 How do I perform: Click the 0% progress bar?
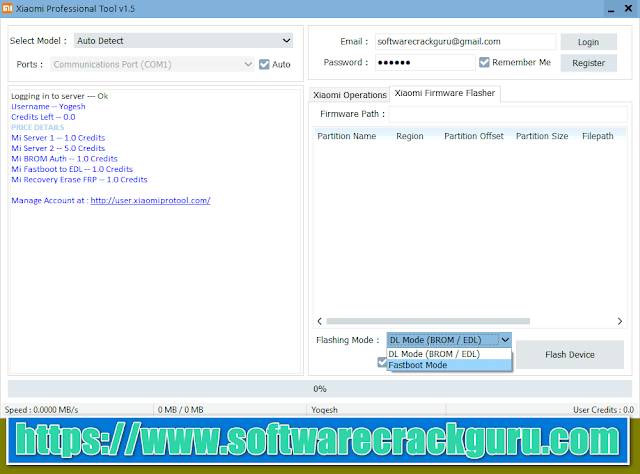[x=320, y=389]
